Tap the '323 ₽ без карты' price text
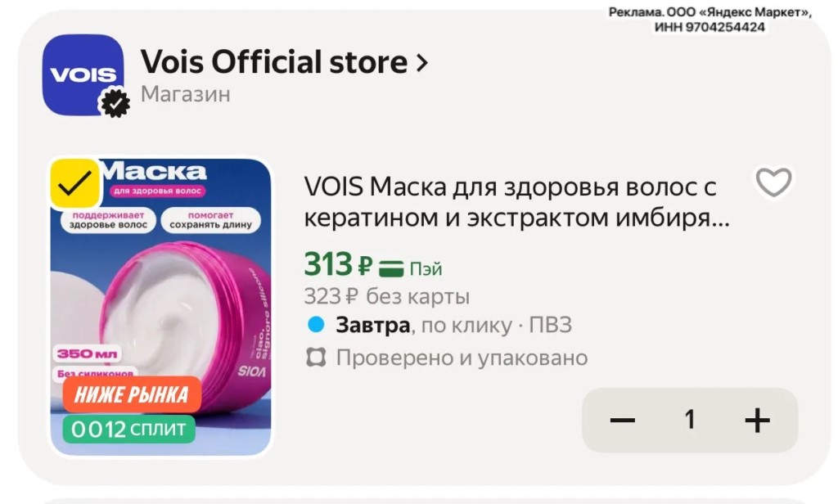The width and height of the screenshot is (838, 504). tap(387, 296)
